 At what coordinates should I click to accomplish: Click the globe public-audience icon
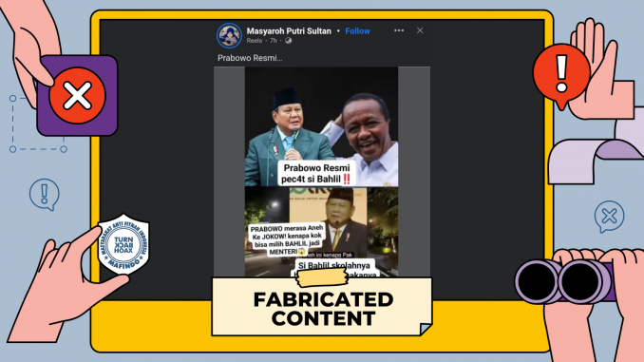click(289, 41)
